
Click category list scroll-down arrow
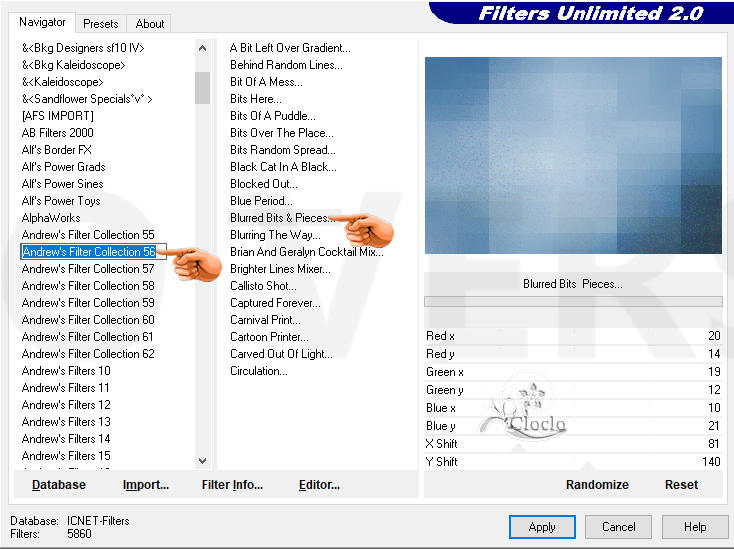202,461
